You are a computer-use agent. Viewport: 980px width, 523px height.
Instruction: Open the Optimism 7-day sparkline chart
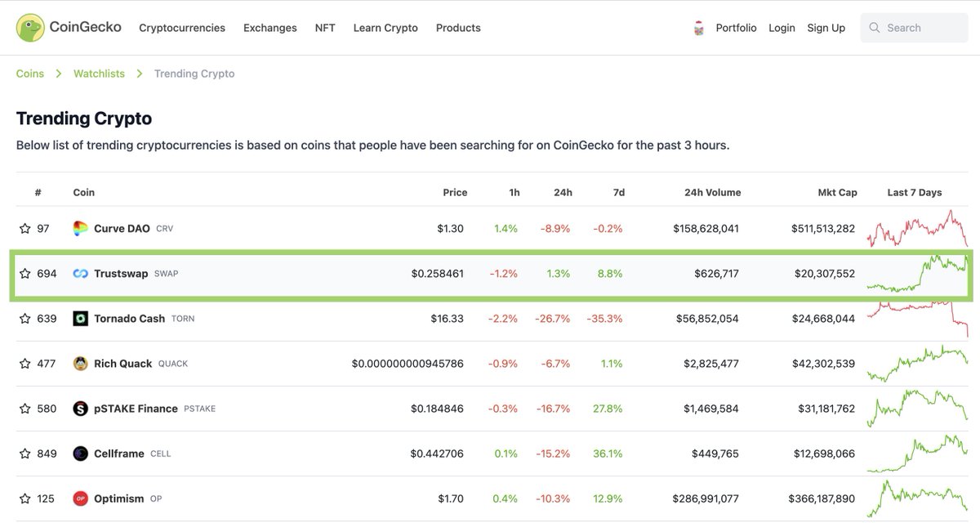coord(917,498)
